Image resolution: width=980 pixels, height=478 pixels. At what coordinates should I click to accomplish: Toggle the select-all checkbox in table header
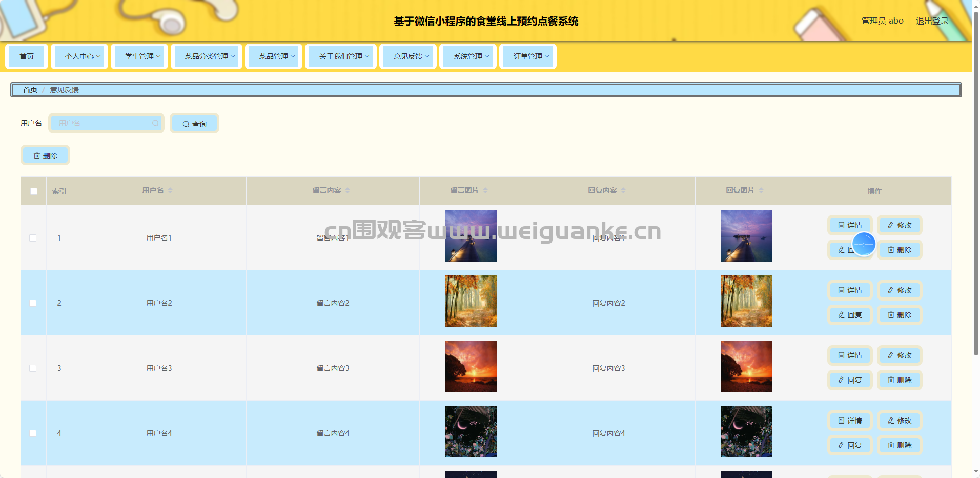tap(34, 191)
